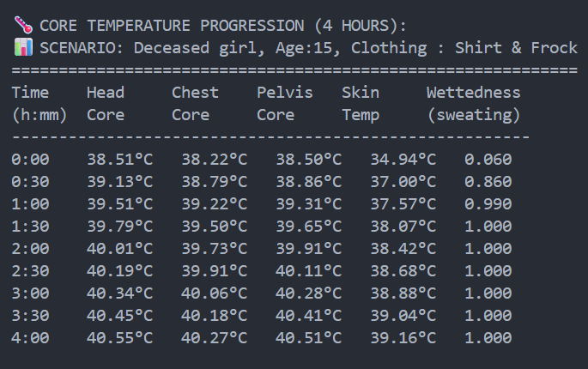Image resolution: width=588 pixels, height=369 pixels.
Task: Click the bar chart emoji beside SCENARIO
Action: pyautogui.click(x=23, y=48)
